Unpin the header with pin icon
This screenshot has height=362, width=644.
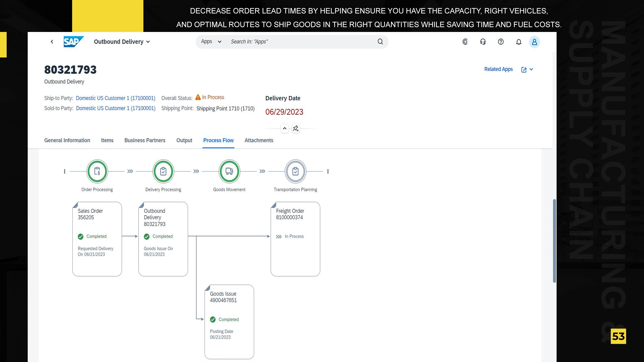(x=296, y=128)
